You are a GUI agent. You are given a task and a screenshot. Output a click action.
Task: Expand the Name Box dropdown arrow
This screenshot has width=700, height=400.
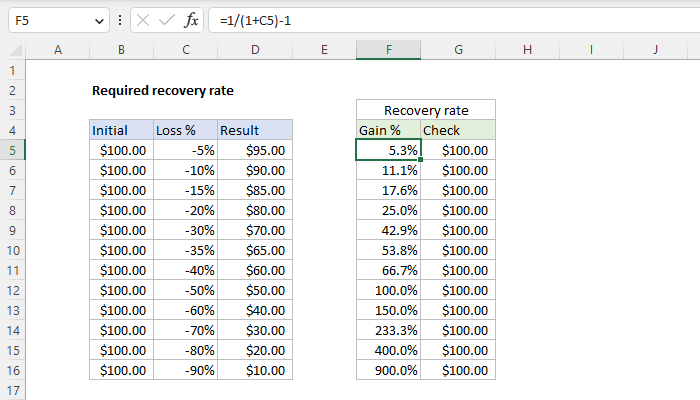pos(99,21)
